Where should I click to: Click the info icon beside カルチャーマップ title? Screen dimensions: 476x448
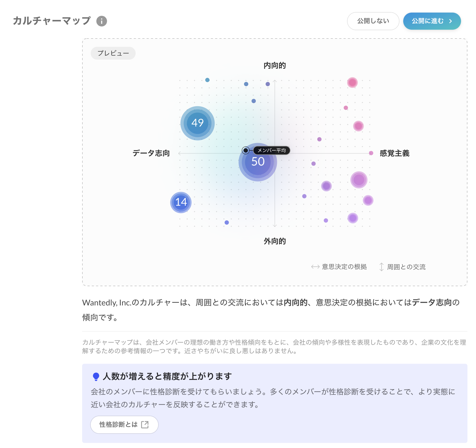101,21
